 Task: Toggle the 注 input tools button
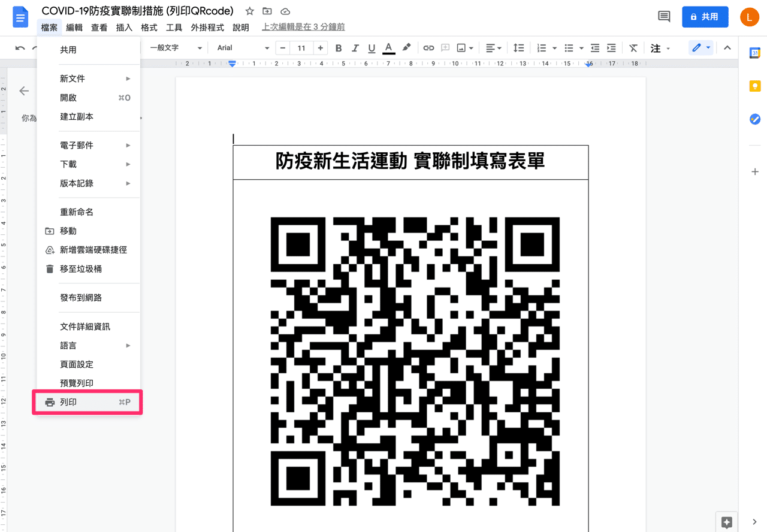tap(656, 48)
